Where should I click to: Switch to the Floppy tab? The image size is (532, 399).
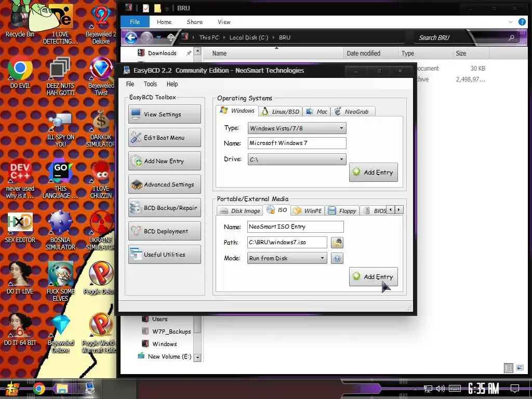click(342, 211)
